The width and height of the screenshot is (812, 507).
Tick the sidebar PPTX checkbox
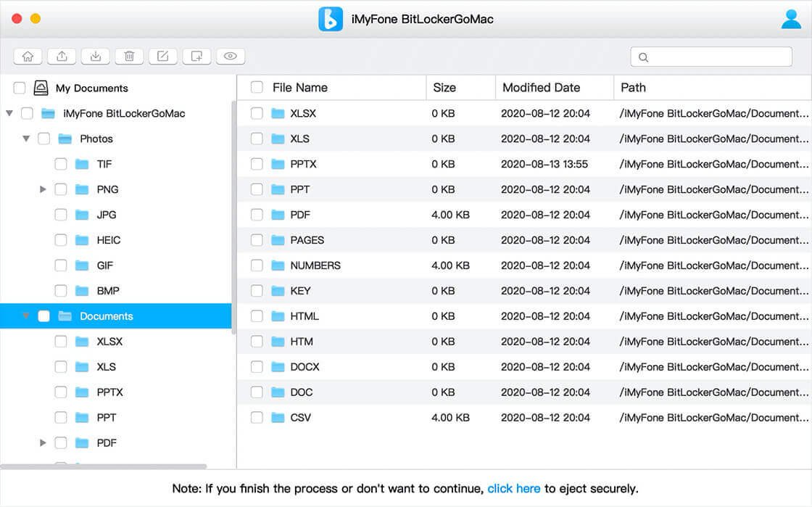(61, 392)
